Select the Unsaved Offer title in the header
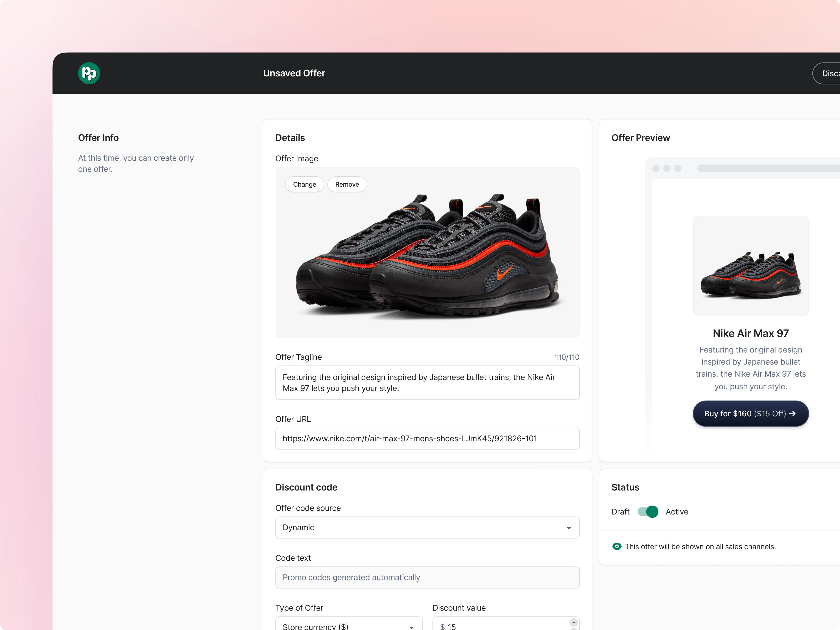The image size is (840, 630). tap(294, 73)
